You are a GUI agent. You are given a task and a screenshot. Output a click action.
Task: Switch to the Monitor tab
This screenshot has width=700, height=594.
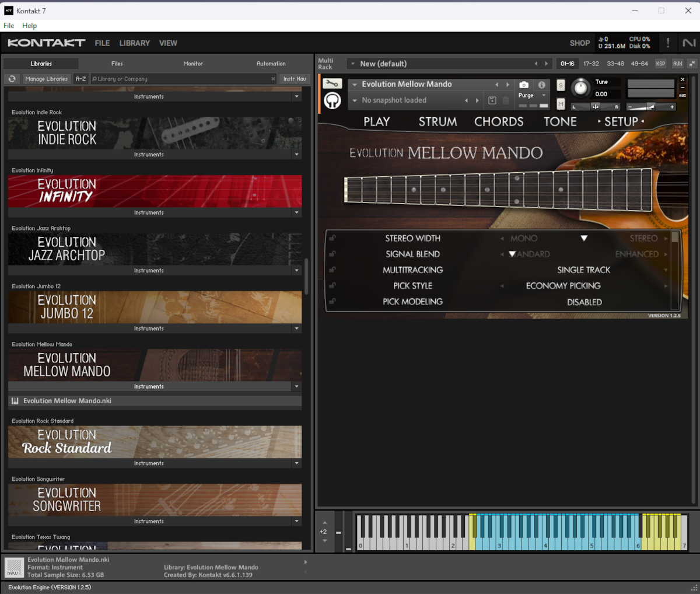click(193, 64)
